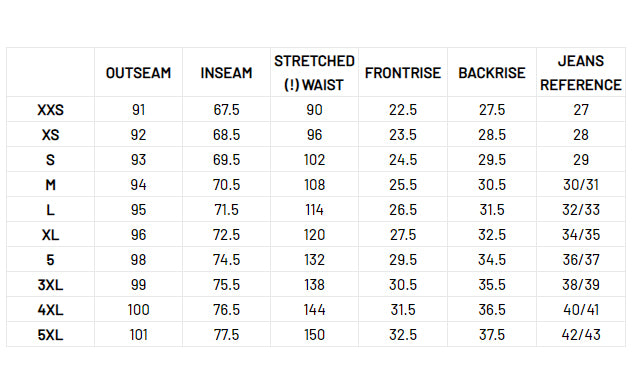Viewport: 633px width, 369px height.
Task: Click the OUTSEAM column header
Action: [x=138, y=73]
